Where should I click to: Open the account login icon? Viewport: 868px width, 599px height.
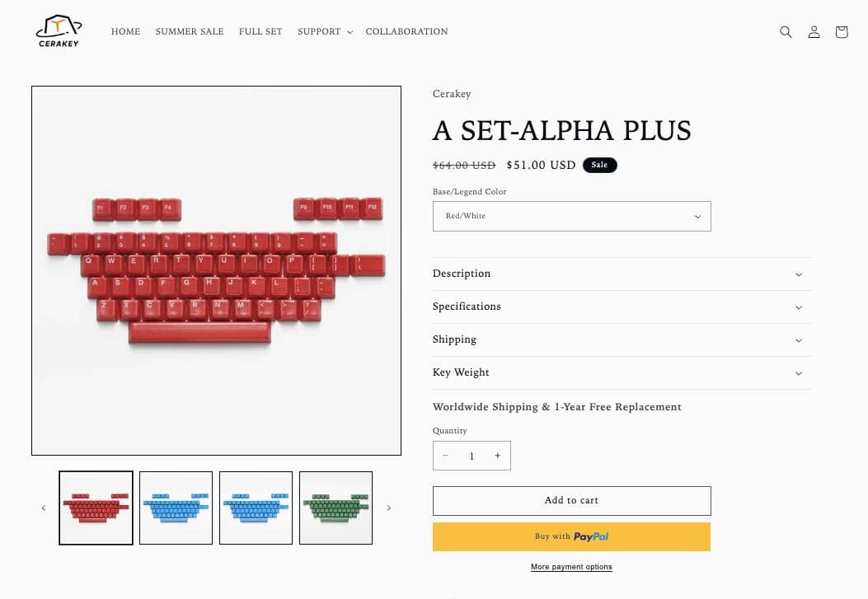(814, 32)
